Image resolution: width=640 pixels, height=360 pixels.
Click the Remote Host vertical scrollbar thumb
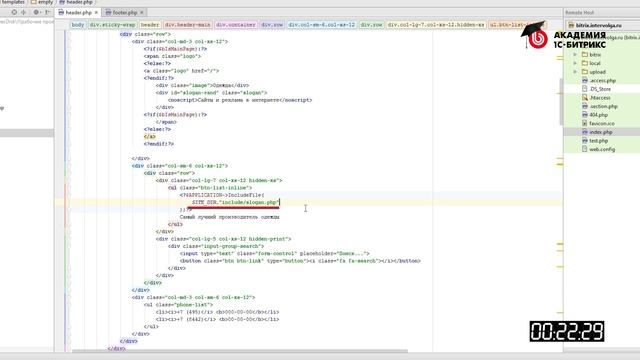tap(561, 102)
